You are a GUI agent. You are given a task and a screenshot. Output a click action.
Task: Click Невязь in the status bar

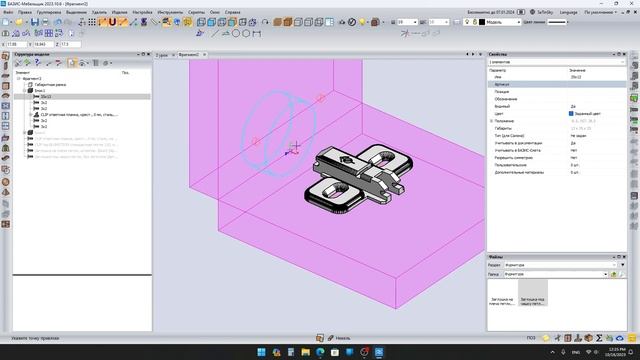[x=342, y=338]
